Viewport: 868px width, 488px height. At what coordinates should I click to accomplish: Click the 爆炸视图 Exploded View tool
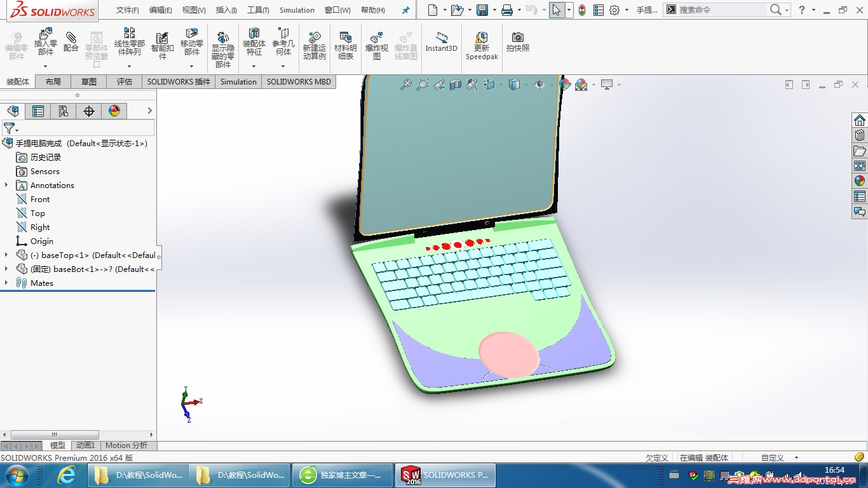377,46
